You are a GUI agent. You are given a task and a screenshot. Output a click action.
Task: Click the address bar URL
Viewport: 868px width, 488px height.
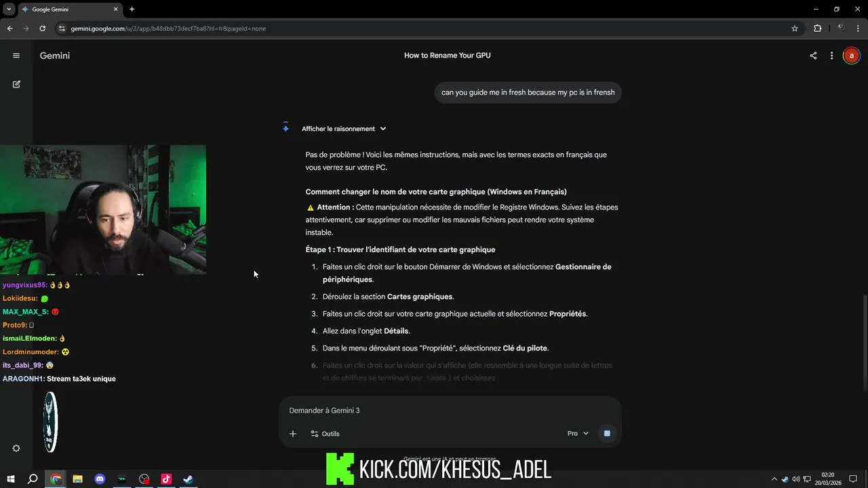[x=168, y=28]
